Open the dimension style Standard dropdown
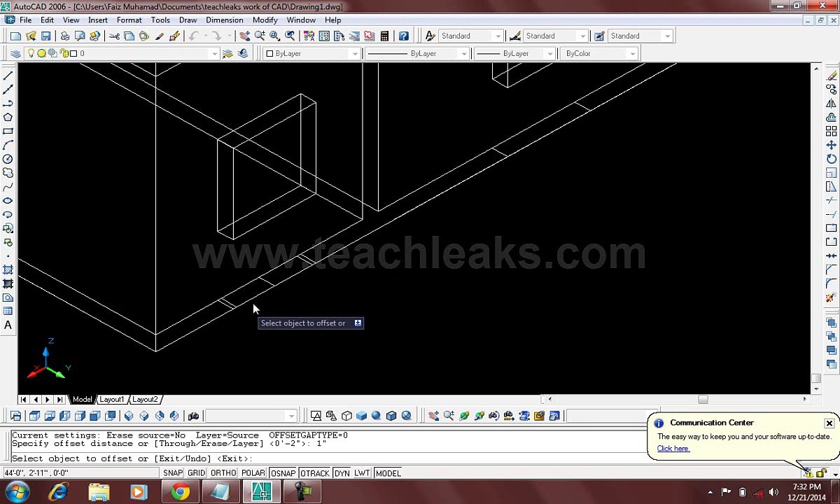 556,36
